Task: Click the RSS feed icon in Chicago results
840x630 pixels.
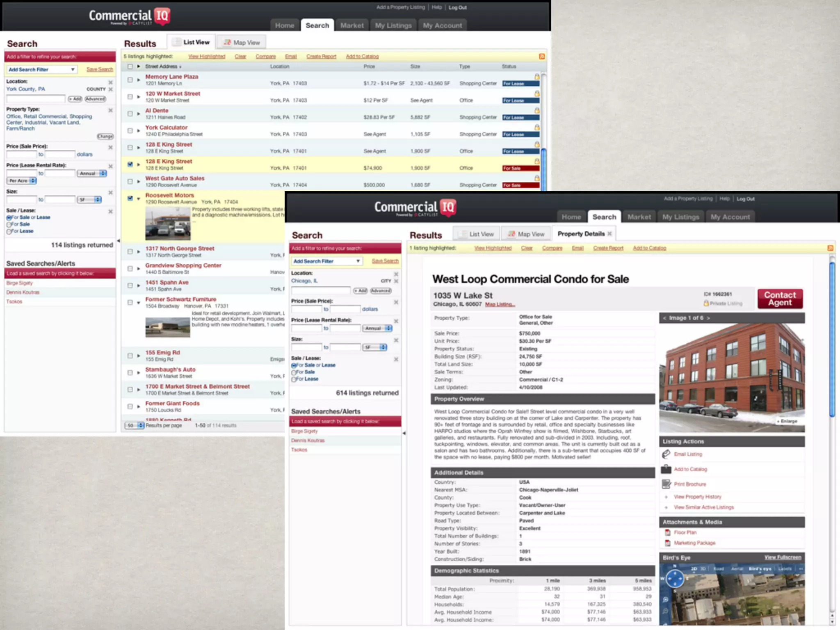Action: pos(830,248)
